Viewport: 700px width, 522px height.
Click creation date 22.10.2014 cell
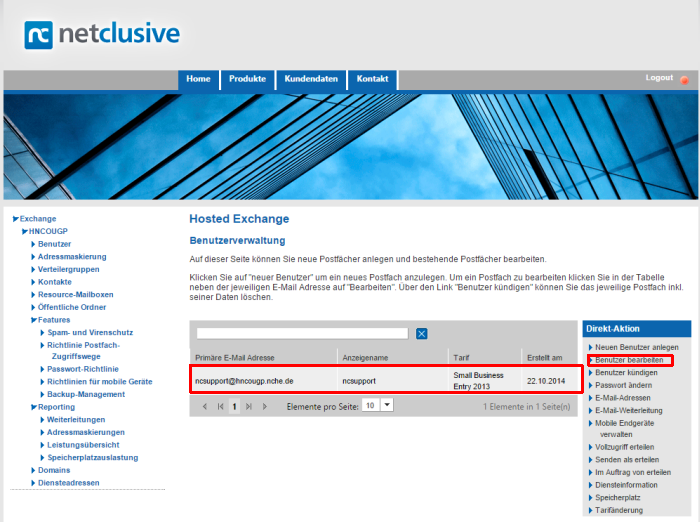546,381
